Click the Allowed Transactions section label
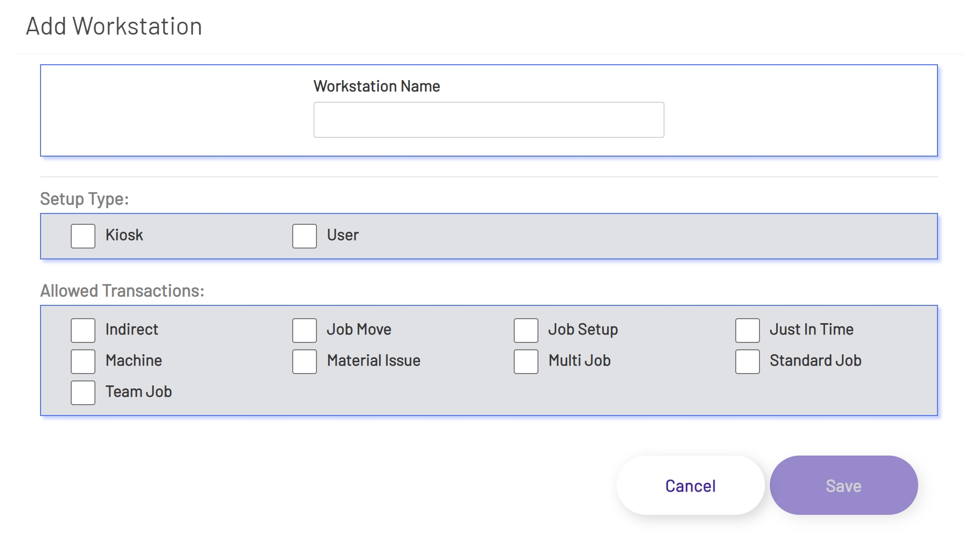Screen dimensions: 980x544 [123, 291]
